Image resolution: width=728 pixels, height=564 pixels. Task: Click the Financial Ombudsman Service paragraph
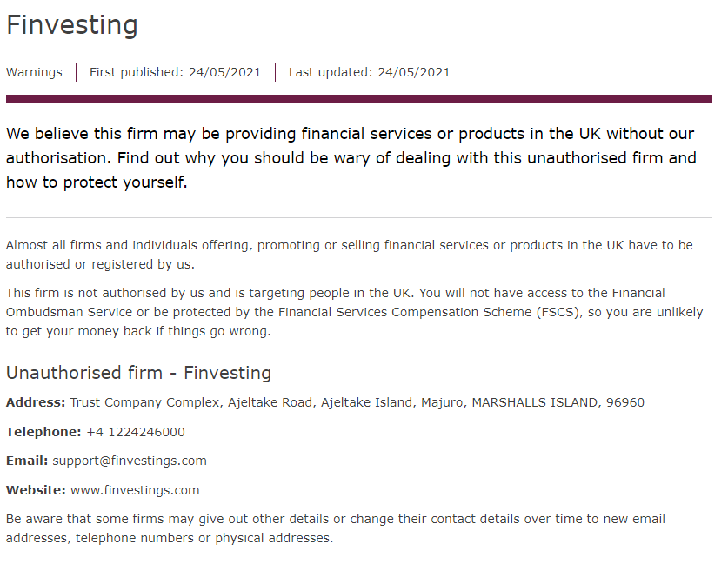(x=354, y=312)
